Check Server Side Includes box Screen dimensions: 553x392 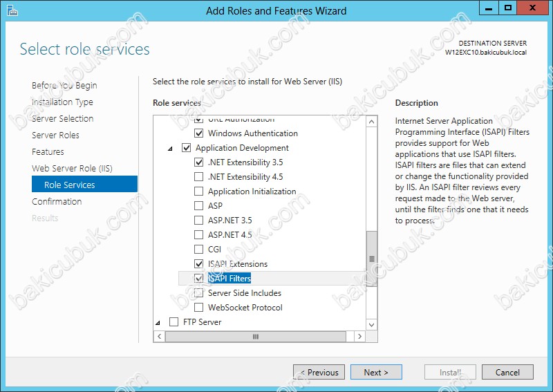click(x=199, y=293)
